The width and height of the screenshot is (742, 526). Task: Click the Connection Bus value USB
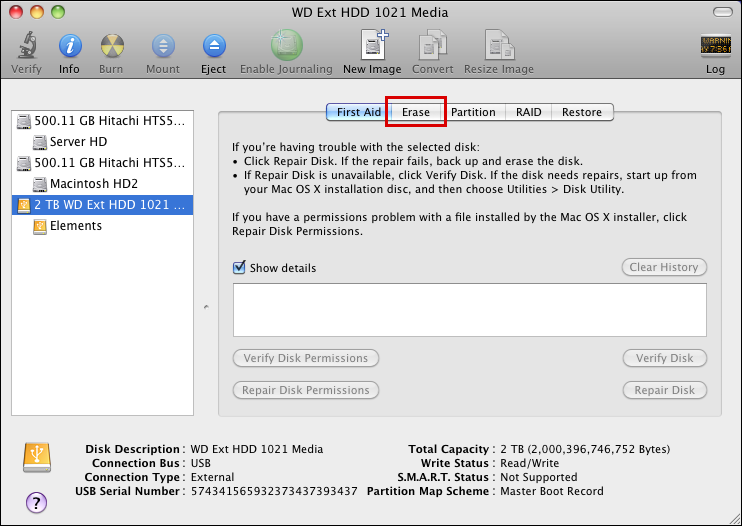(x=201, y=463)
